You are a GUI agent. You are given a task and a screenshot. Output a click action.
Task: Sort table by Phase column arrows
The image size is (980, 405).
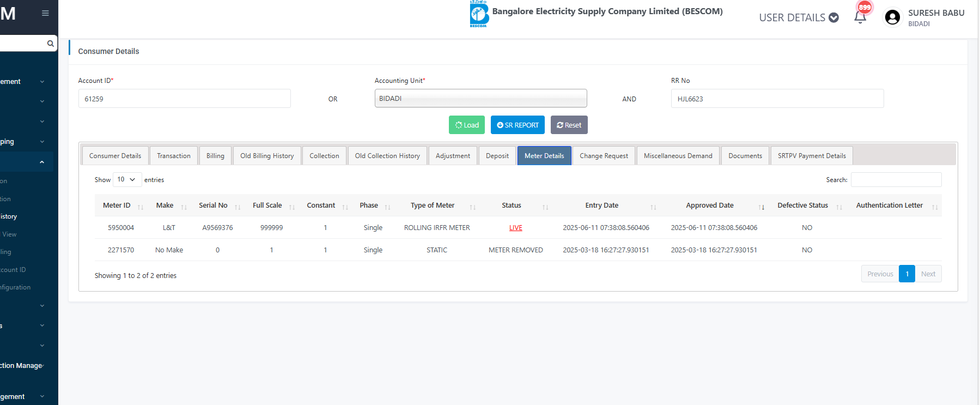(387, 207)
